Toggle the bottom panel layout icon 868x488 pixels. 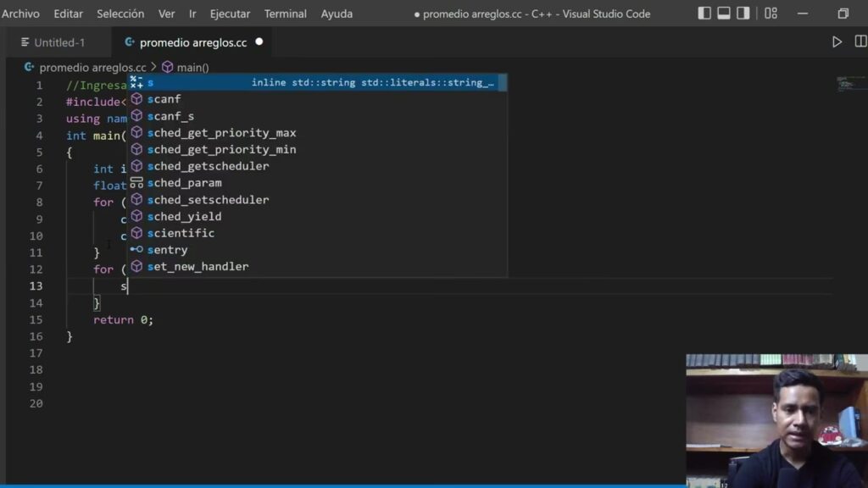coord(724,14)
